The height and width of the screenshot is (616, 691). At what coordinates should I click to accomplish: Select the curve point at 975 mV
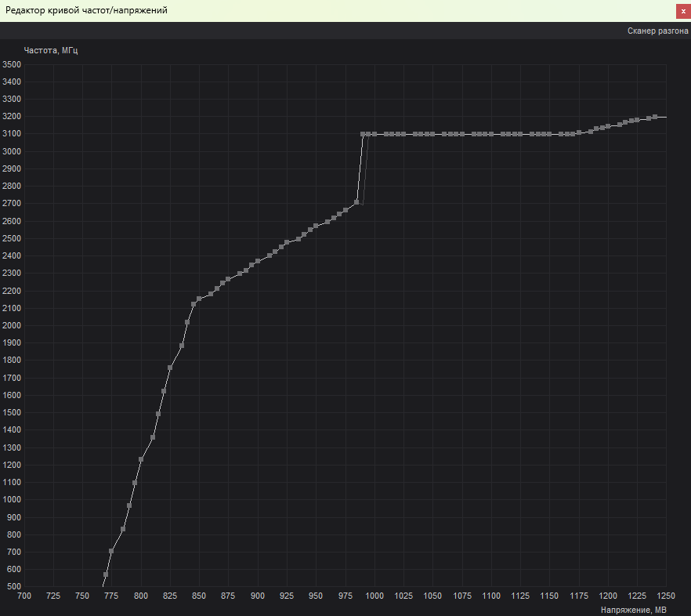tap(345, 210)
